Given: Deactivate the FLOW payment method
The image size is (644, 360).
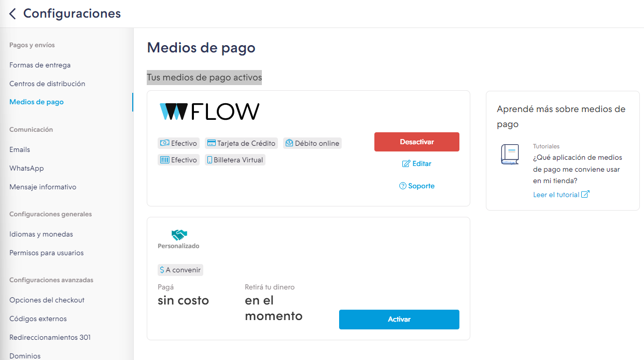Looking at the screenshot, I should tap(417, 142).
